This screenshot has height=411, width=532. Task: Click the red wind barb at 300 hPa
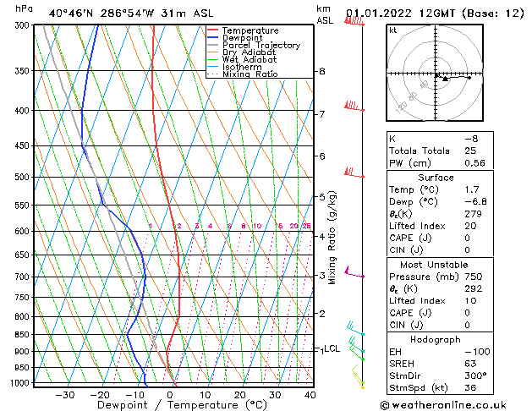[x=354, y=21]
